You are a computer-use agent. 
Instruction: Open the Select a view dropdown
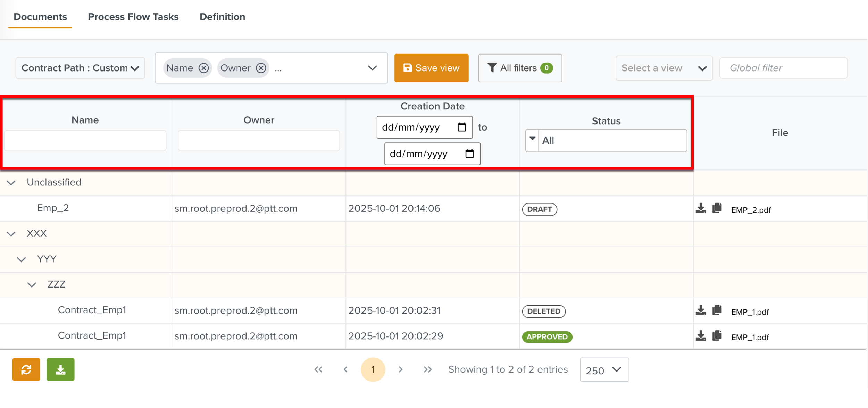click(x=663, y=68)
